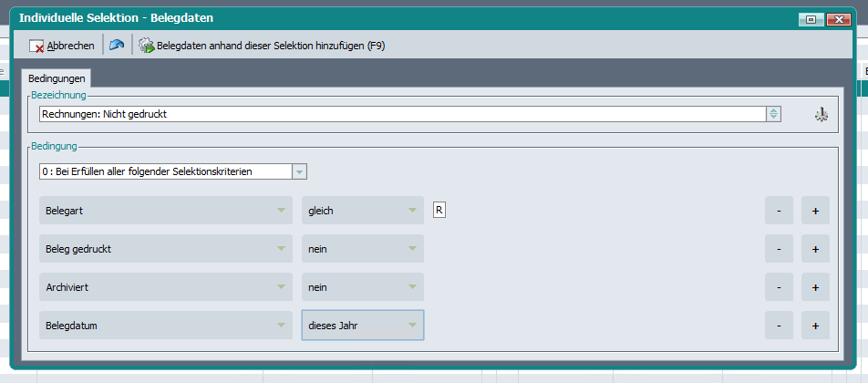Open the 'Bei Erfüllen aller' condition dropdown
Viewport: 868px width, 383px height.
point(299,171)
